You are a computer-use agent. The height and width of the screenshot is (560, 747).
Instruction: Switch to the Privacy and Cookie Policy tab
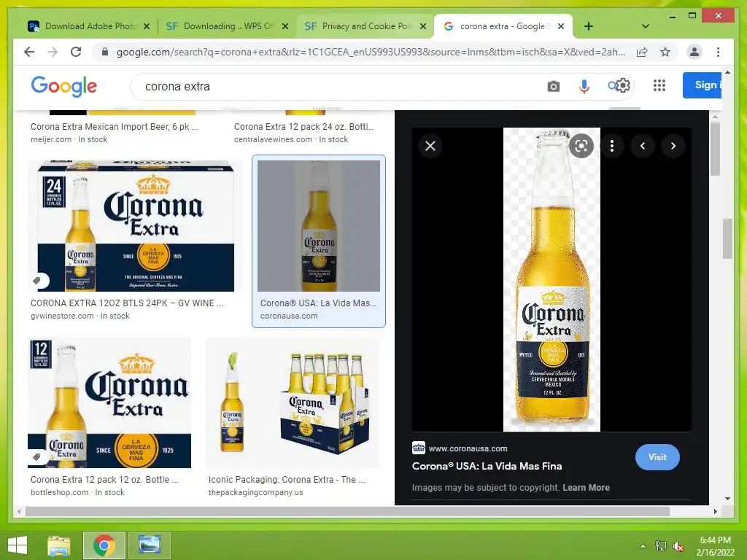click(365, 26)
